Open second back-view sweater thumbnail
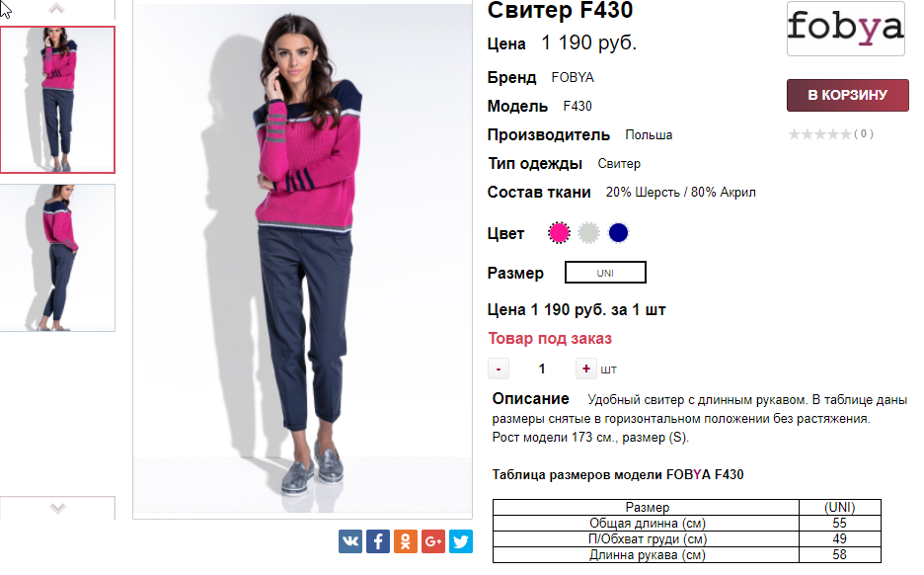The height and width of the screenshot is (575, 924). click(57, 258)
